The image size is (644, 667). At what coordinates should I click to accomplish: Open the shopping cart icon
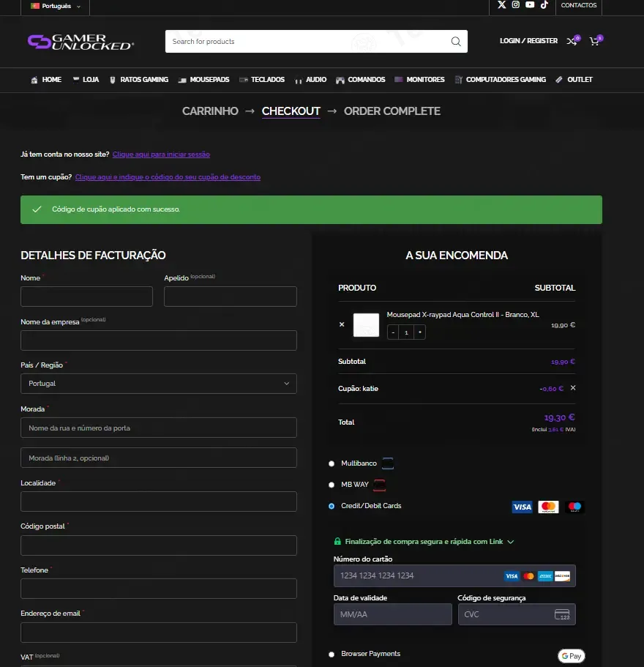pyautogui.click(x=595, y=41)
